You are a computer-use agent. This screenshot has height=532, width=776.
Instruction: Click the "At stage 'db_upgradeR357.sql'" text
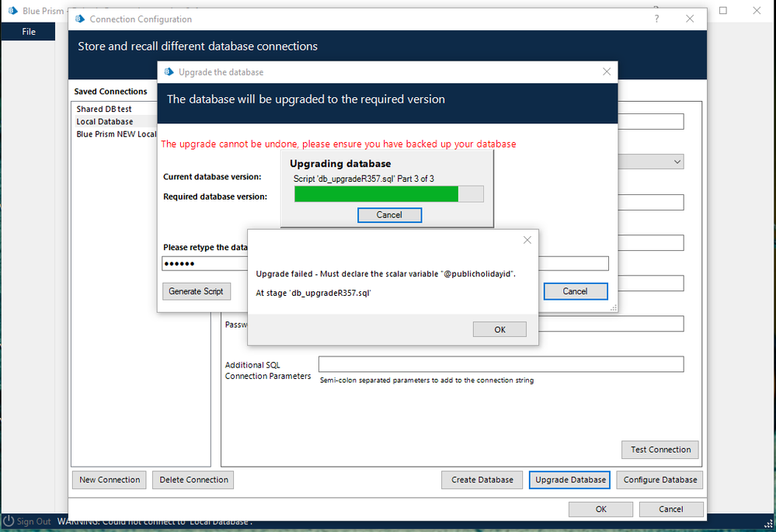coord(313,293)
